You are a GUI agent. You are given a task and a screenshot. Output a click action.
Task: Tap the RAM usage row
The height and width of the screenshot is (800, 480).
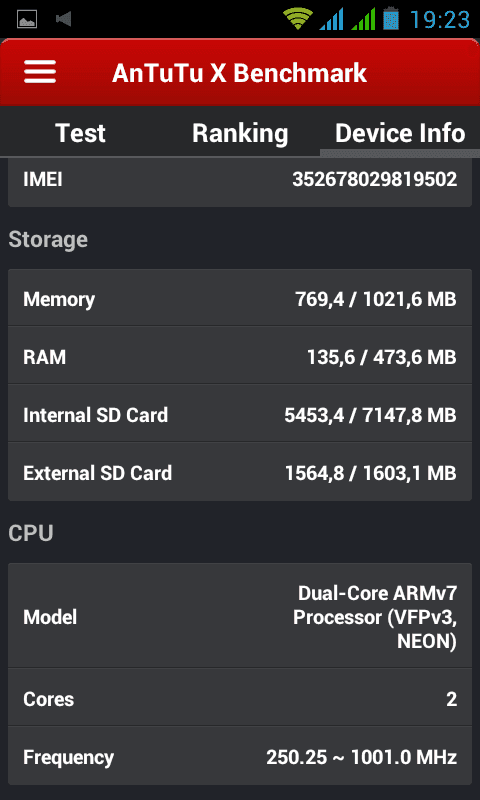tap(240, 356)
